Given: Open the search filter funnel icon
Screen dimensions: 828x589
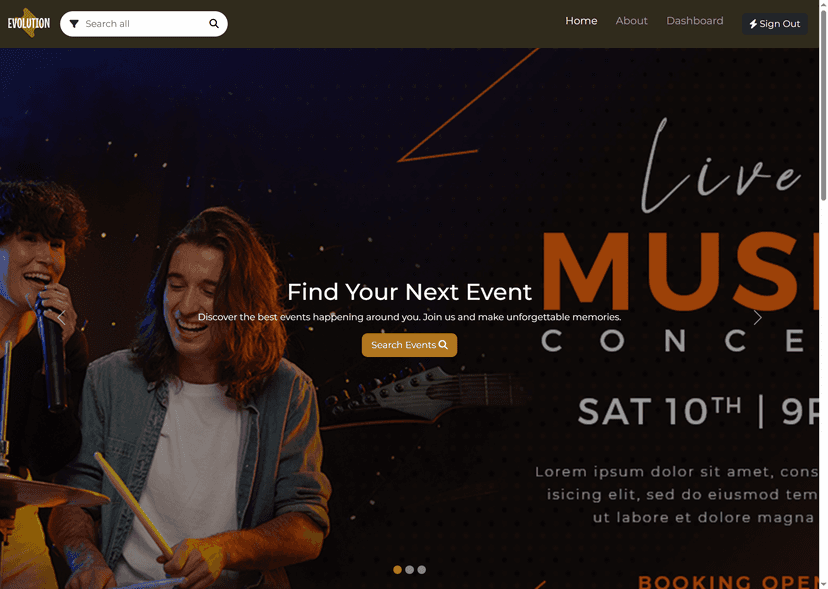Looking at the screenshot, I should (74, 24).
